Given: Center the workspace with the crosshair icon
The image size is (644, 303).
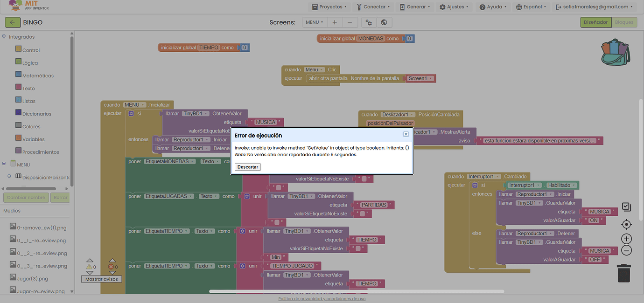Looking at the screenshot, I should tap(626, 225).
